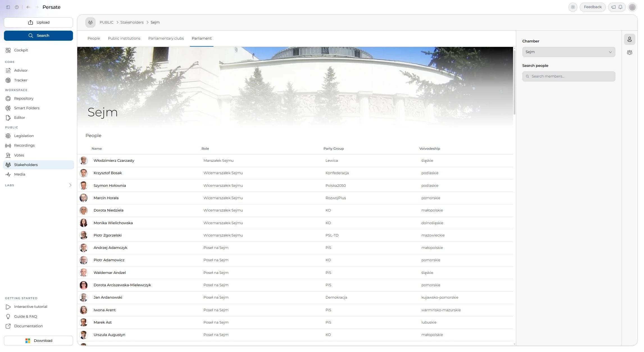Open Szymon Hołownia's profile photo
This screenshot has width=644, height=352.
coord(83,186)
